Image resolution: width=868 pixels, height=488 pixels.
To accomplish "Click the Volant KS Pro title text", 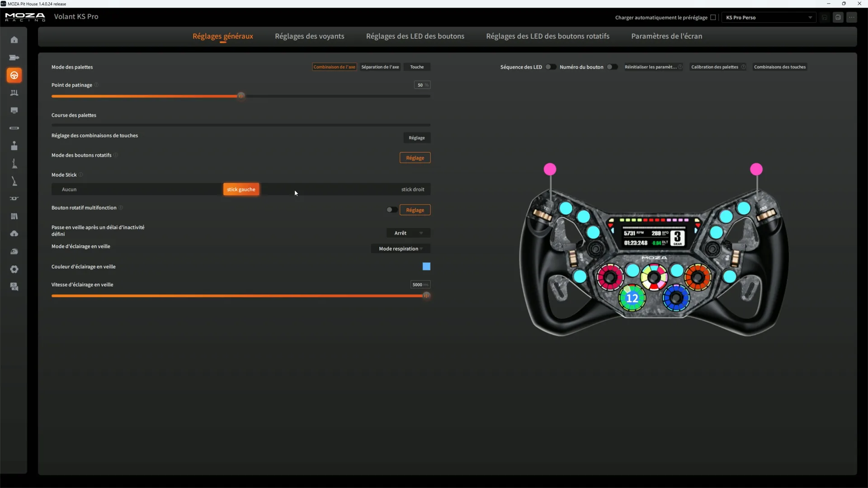I will tap(76, 17).
